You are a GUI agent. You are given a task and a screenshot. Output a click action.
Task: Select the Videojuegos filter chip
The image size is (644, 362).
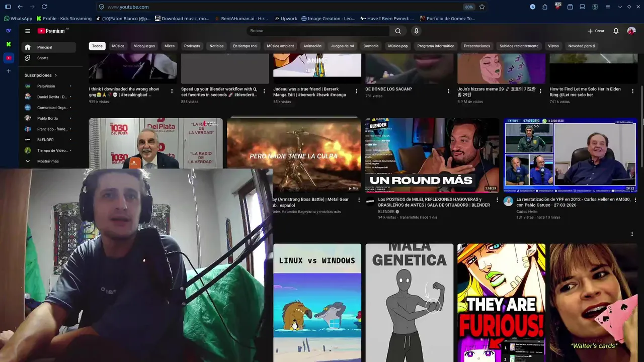144,46
